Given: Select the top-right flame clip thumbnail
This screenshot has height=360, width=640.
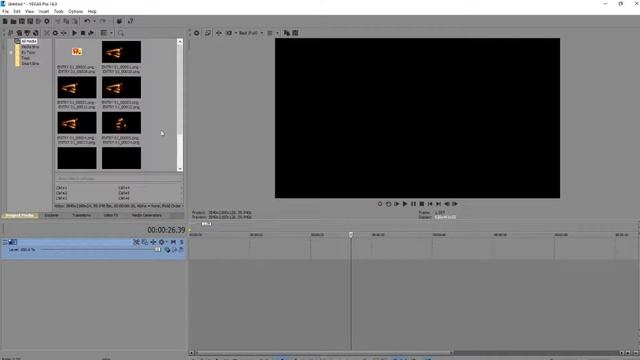Looking at the screenshot, I should tap(121, 52).
